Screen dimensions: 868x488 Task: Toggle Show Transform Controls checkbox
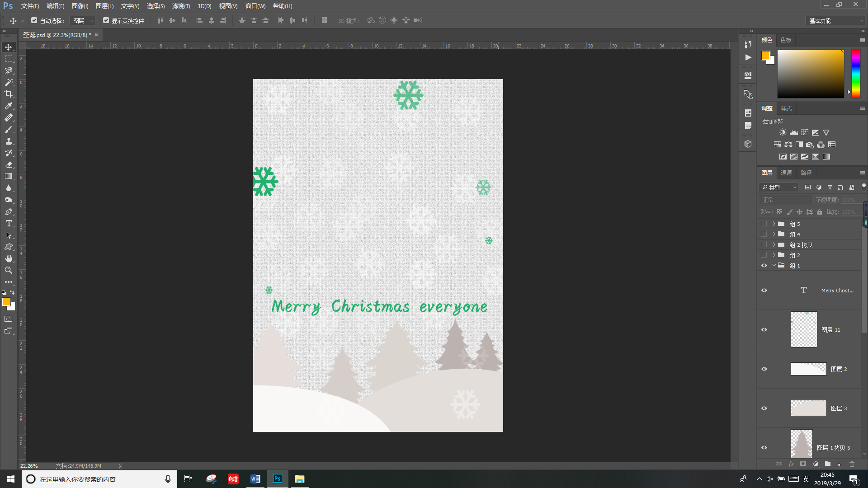[106, 20]
